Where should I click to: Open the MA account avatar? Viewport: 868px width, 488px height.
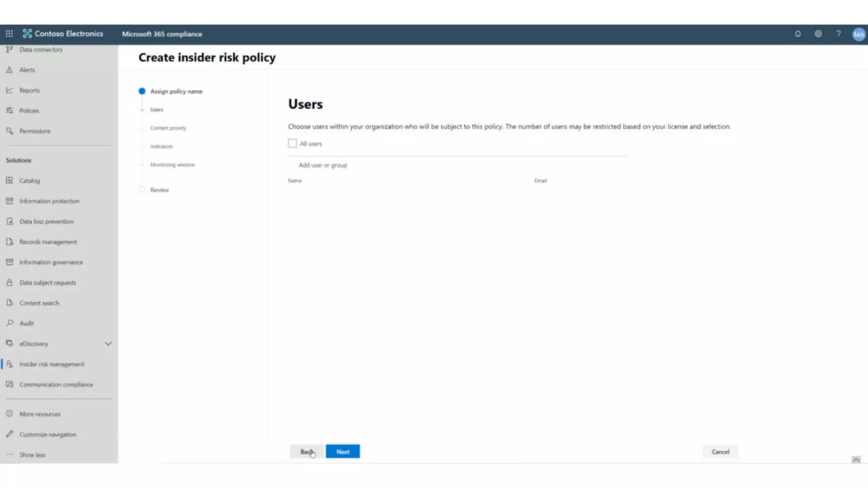click(859, 34)
